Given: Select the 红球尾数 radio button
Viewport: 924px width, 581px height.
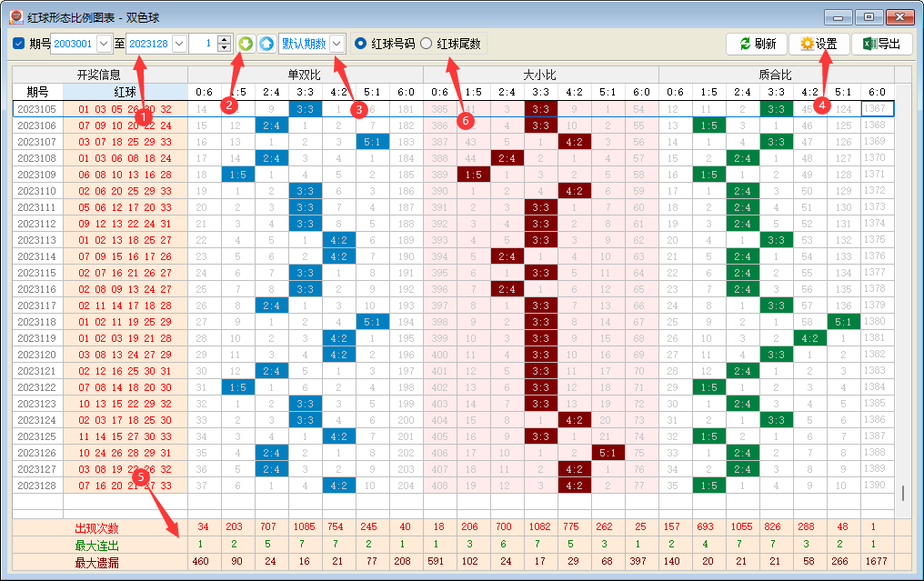Looking at the screenshot, I should 427,44.
